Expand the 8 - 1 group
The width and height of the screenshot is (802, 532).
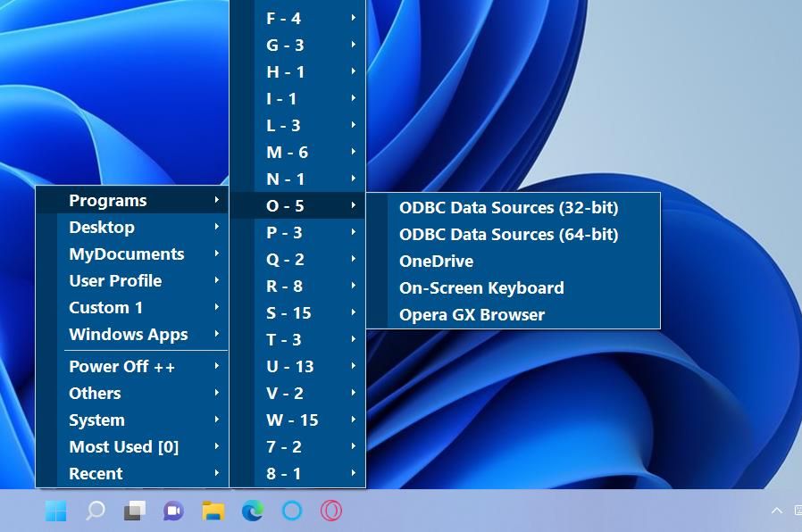point(297,473)
